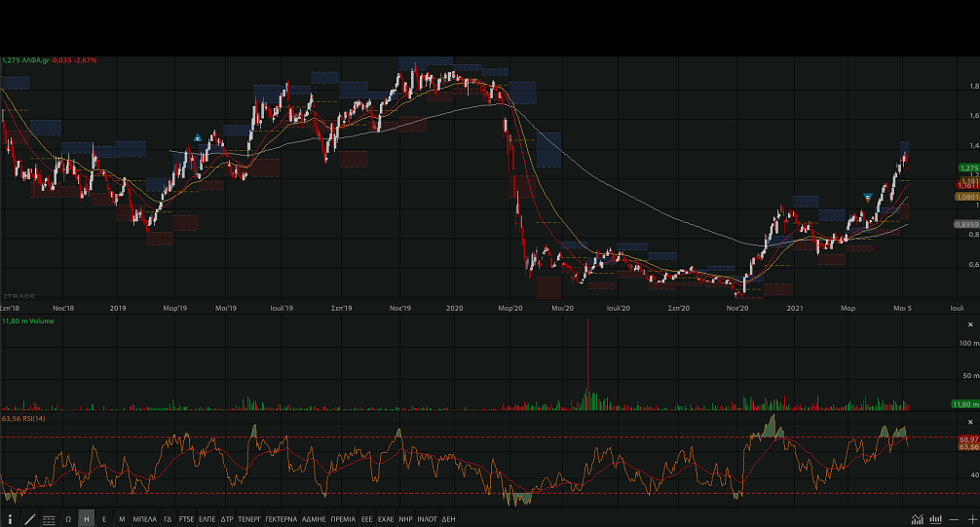
Task: Close the RSI(14) indicator panel
Action: [x=970, y=421]
